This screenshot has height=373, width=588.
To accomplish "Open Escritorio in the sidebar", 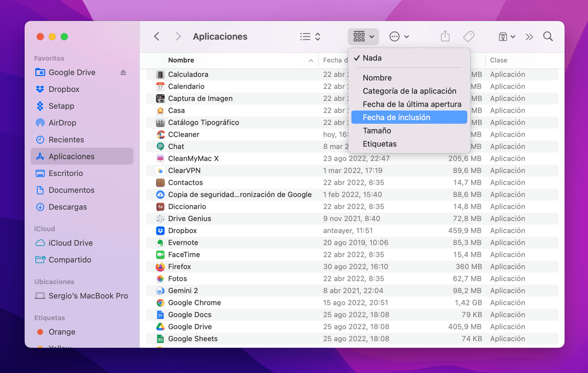I will point(66,173).
